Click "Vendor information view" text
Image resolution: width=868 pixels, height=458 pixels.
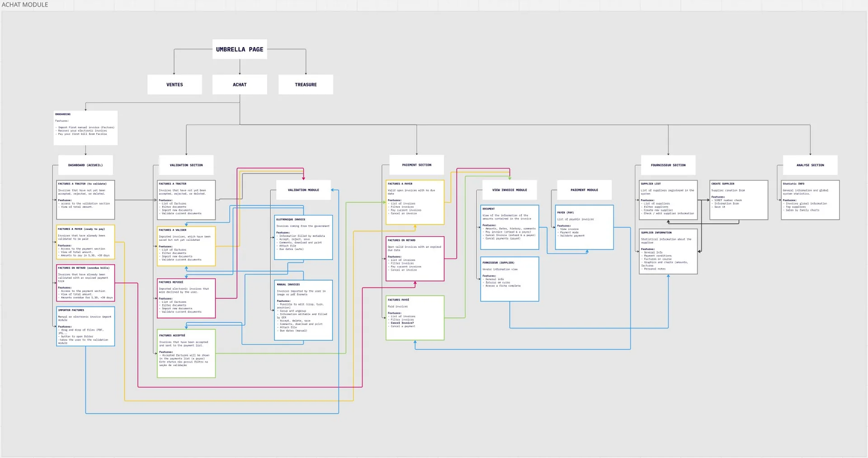pyautogui.click(x=500, y=269)
